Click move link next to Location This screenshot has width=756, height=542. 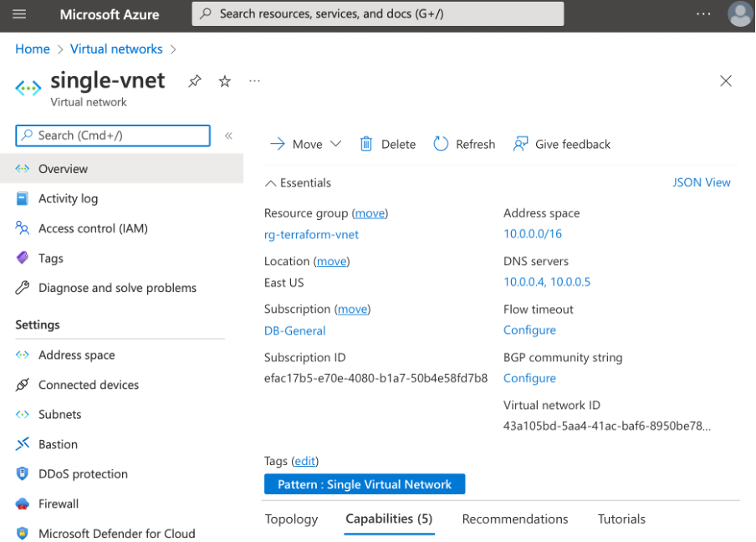coord(332,261)
